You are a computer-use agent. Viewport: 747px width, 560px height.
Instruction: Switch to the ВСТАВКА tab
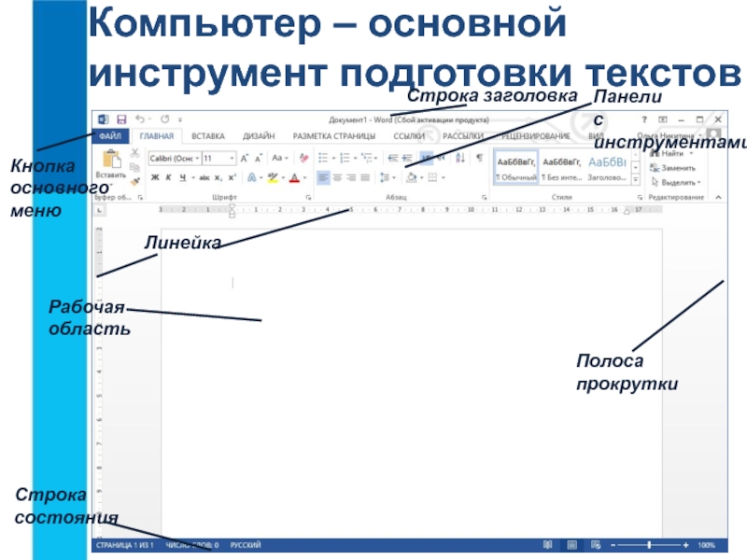click(207, 136)
